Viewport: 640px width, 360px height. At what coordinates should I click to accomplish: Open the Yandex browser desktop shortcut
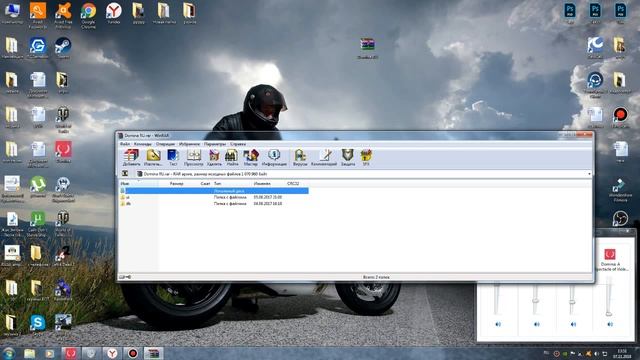113,13
